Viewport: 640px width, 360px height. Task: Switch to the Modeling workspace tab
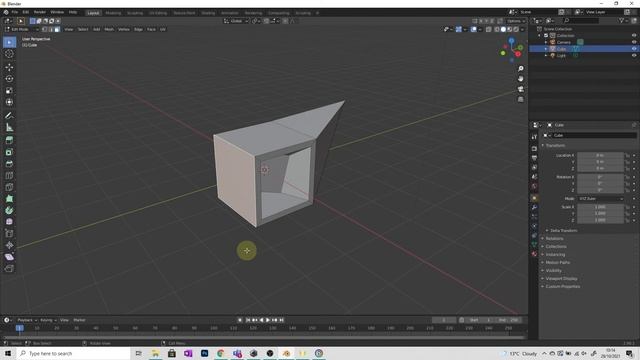[113, 13]
